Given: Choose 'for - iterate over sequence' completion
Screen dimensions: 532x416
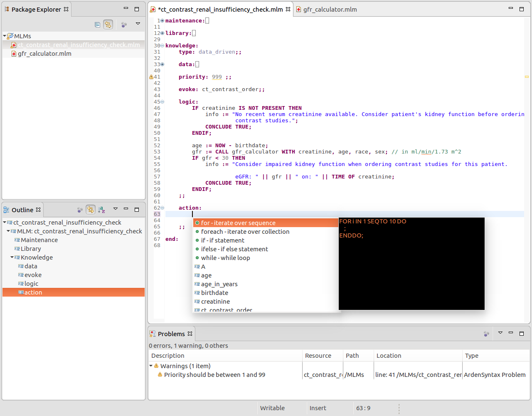Looking at the screenshot, I should pos(266,223).
